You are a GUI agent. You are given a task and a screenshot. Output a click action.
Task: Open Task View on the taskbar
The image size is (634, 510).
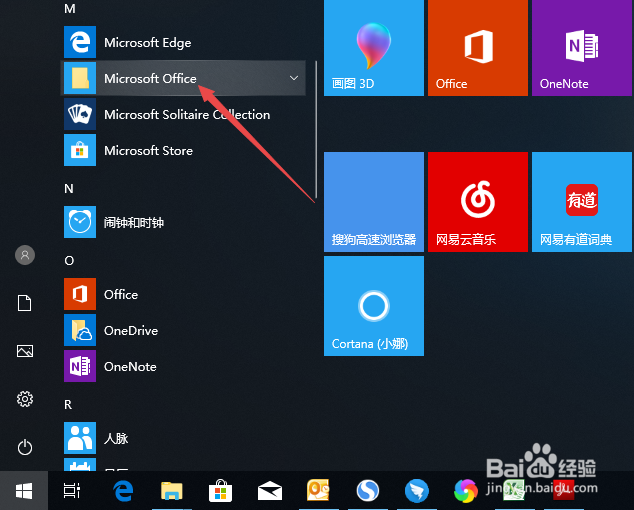[x=72, y=491]
